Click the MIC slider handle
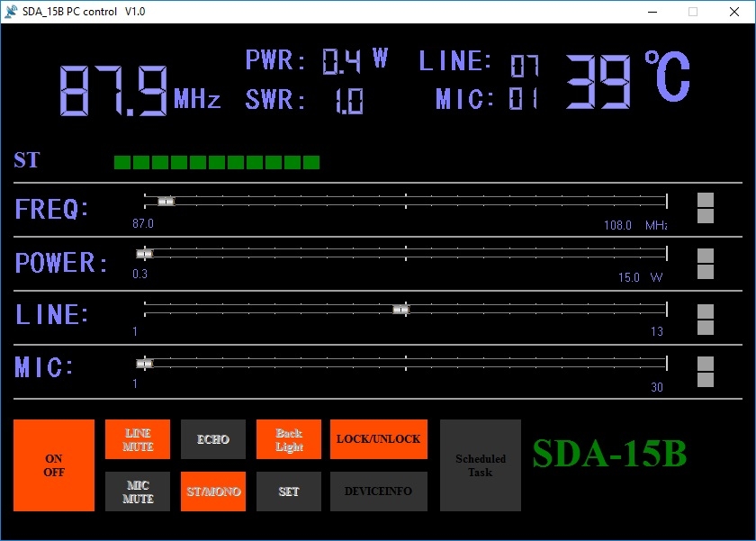Screen dimensions: 756x541 coord(144,364)
